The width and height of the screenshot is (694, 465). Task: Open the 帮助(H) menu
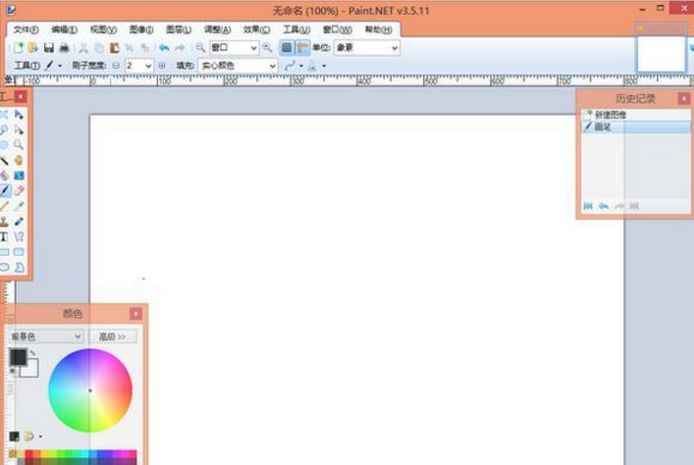pos(378,30)
